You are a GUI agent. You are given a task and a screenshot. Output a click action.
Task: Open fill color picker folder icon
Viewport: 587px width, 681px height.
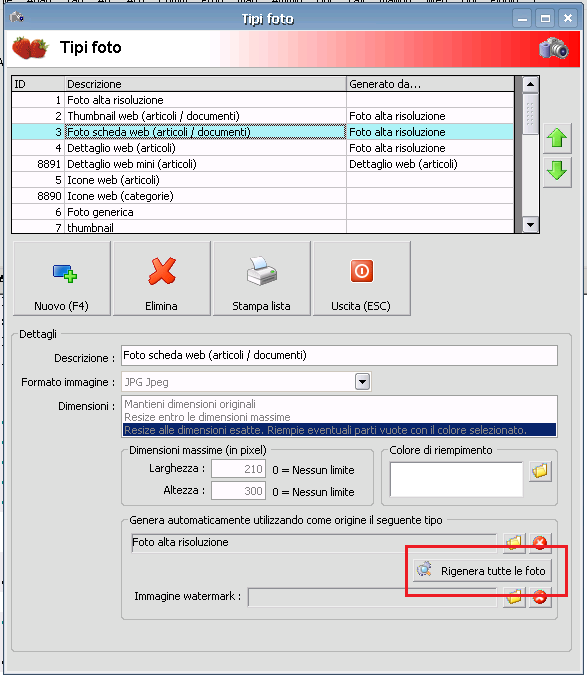point(540,471)
